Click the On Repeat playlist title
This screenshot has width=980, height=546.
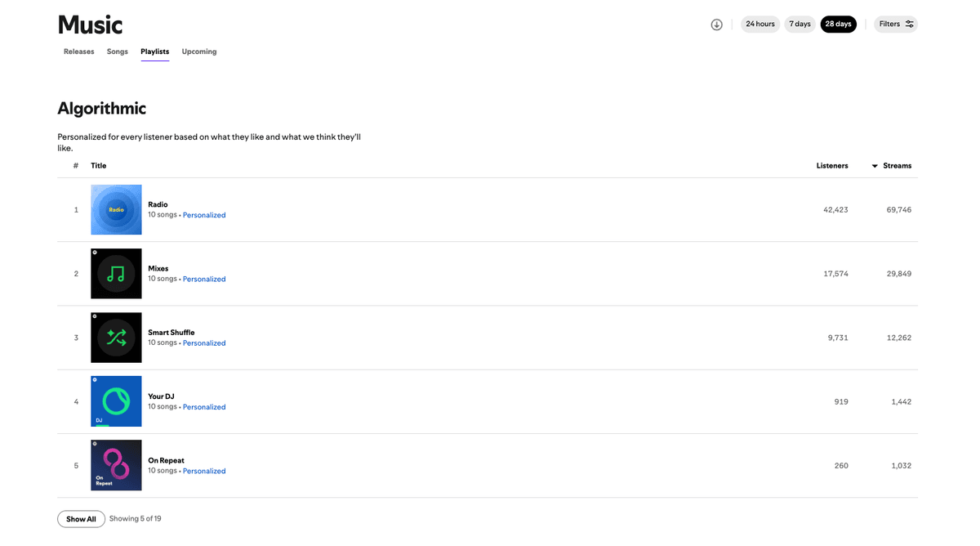point(166,460)
